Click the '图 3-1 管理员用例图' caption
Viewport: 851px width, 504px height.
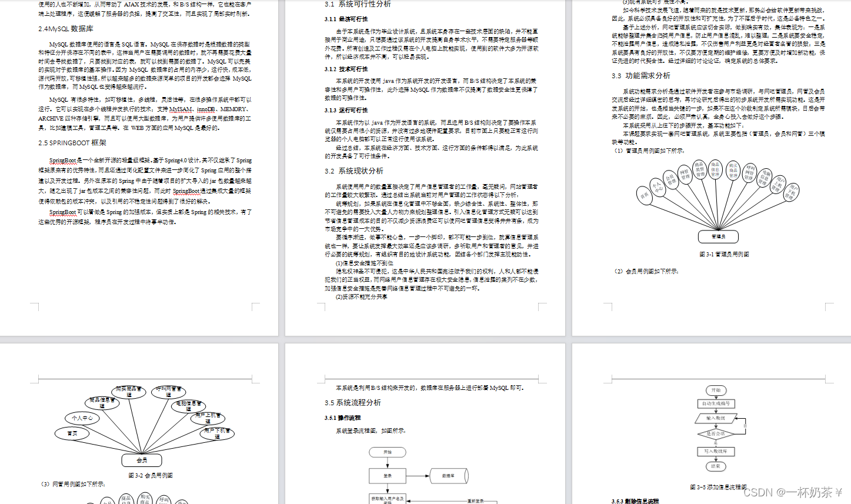724,254
